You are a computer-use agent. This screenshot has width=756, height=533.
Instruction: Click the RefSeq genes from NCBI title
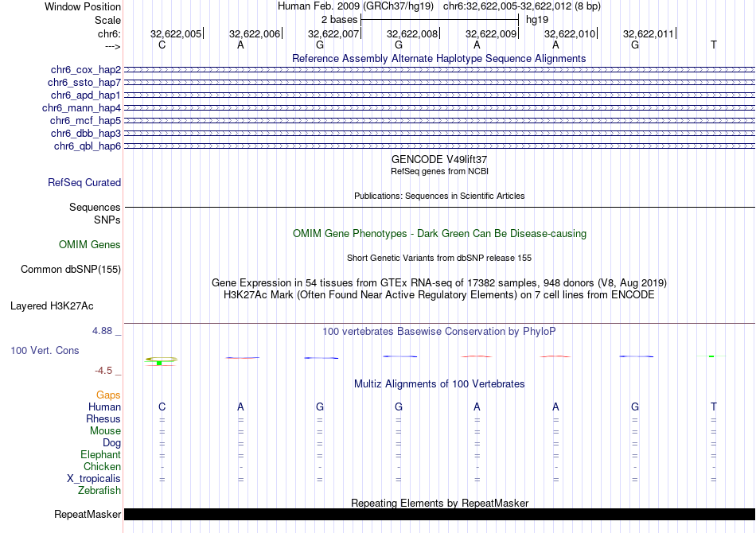coord(439,171)
